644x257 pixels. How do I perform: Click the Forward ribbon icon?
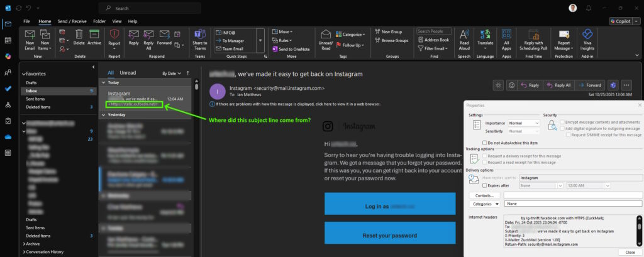164,37
